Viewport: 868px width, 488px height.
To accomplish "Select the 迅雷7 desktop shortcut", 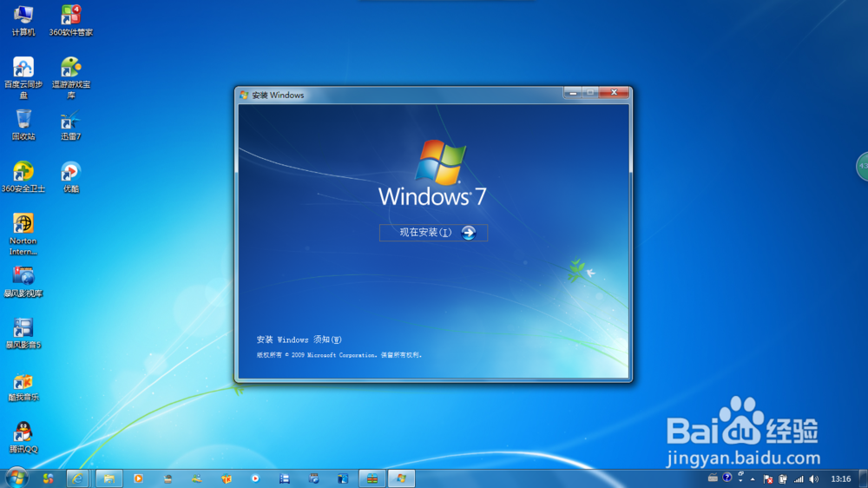I will coord(71,125).
